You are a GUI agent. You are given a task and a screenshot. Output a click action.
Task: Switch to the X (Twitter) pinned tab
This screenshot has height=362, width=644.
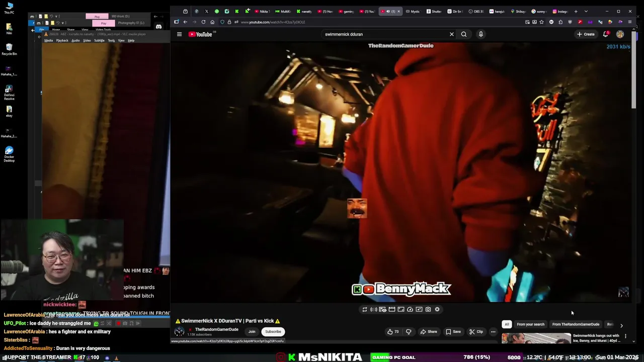point(206,11)
